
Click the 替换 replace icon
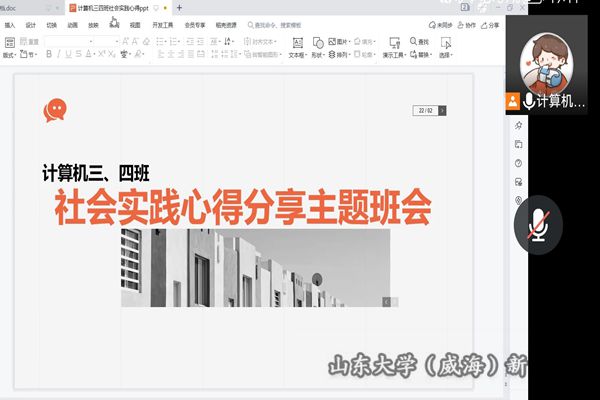tap(413, 54)
